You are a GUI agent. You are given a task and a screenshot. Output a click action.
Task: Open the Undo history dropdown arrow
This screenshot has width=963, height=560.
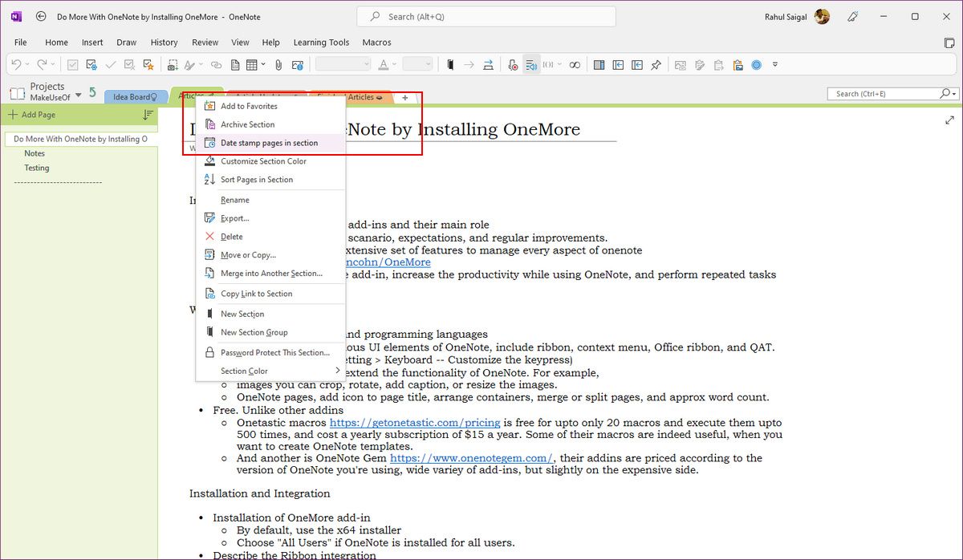click(x=26, y=65)
